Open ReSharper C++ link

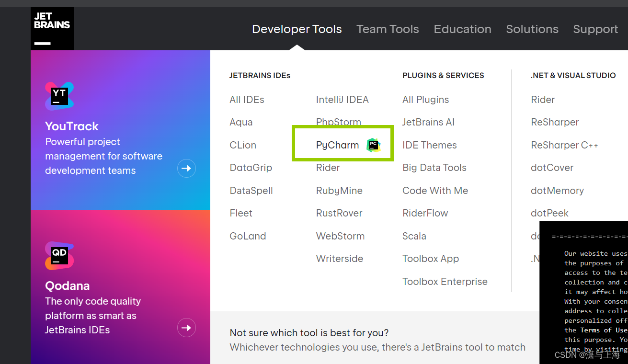tap(564, 145)
